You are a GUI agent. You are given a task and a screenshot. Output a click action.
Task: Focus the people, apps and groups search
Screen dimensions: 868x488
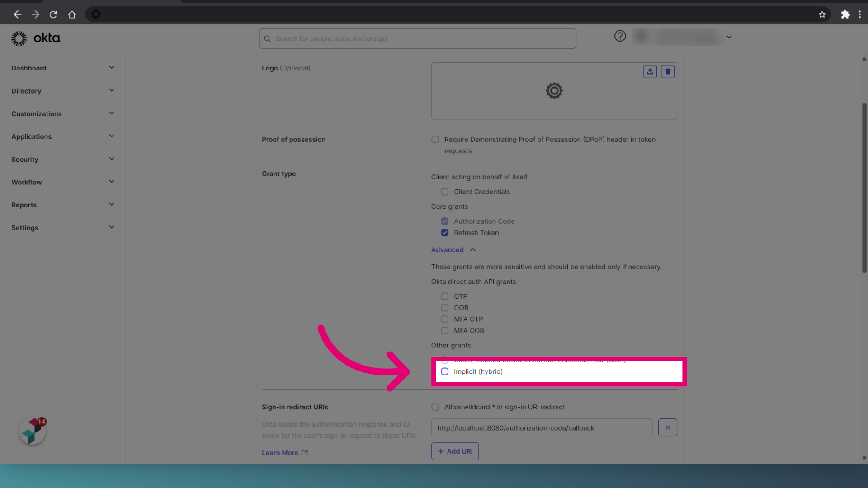click(417, 39)
